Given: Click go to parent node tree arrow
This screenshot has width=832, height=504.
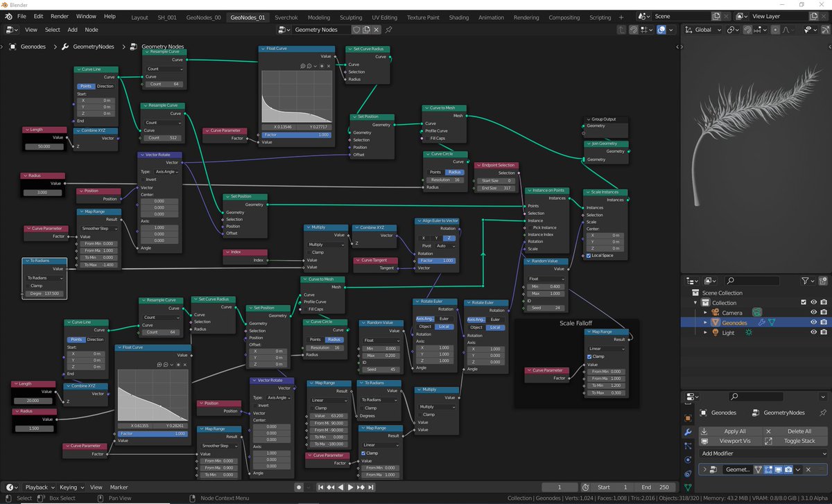Looking at the screenshot, I should click(622, 30).
